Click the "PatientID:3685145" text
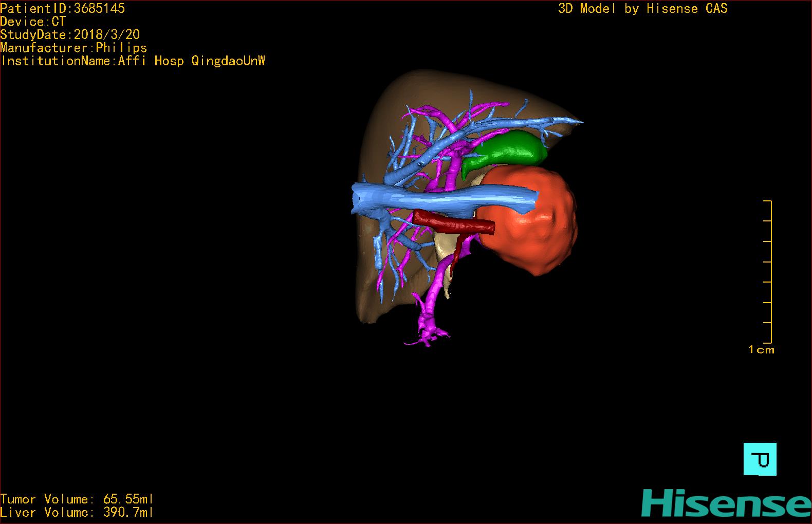The width and height of the screenshot is (812, 524). (63, 8)
